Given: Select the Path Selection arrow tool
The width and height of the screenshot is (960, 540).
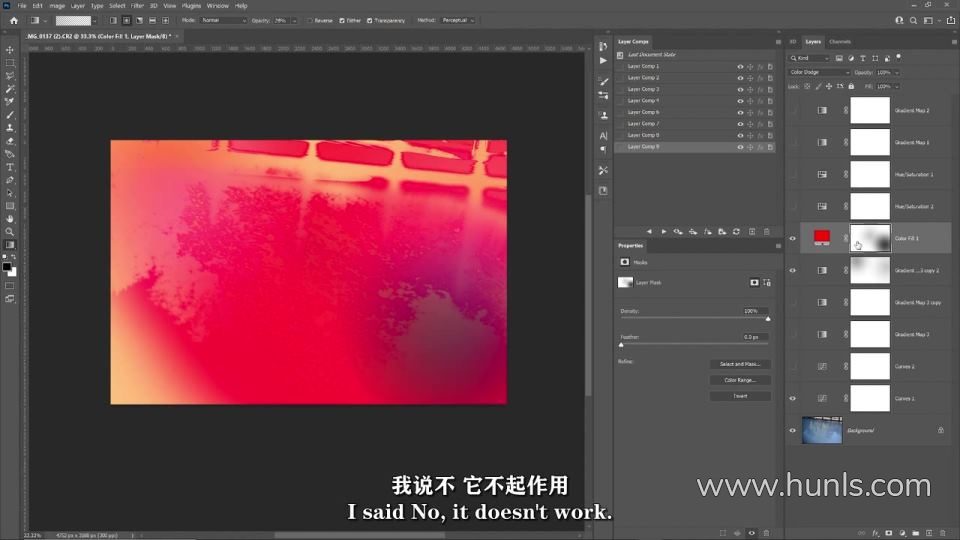Looking at the screenshot, I should pos(10,193).
